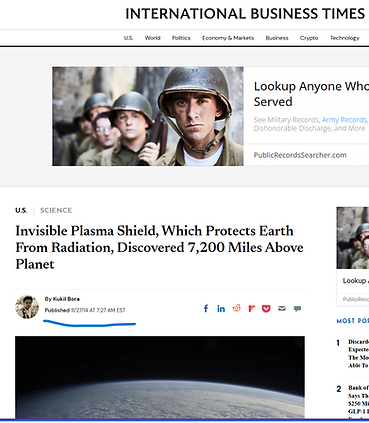
Task: Click the Most Popular sidebar heading
Action: (353, 321)
